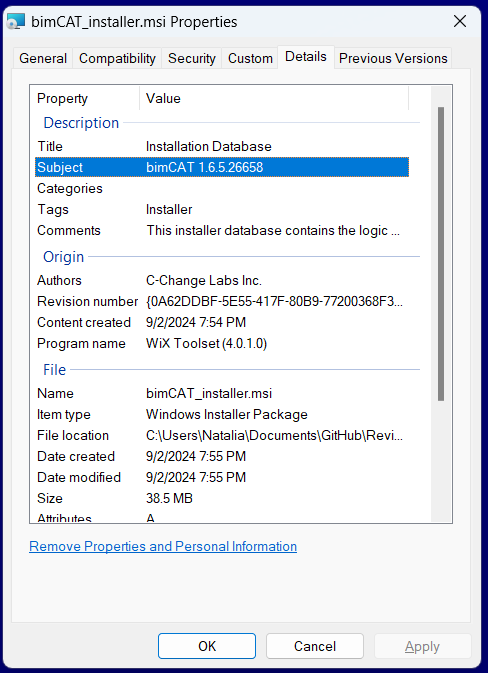Screen dimensions: 488x673
Task: Select the Date modified property label
Action: pyautogui.click(x=79, y=477)
